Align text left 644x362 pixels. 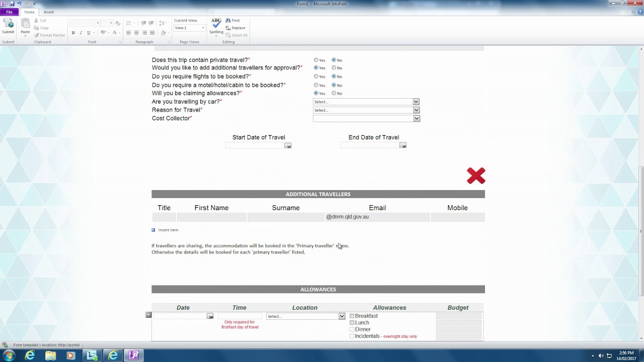128,33
